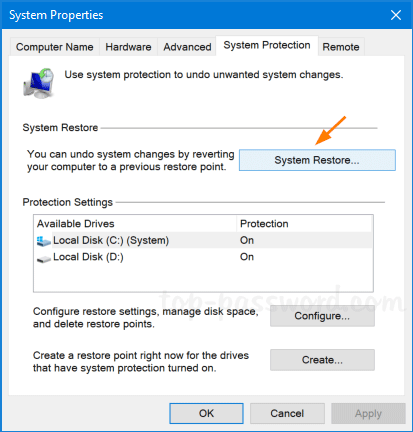Confirm with the OK button

pyautogui.click(x=206, y=414)
